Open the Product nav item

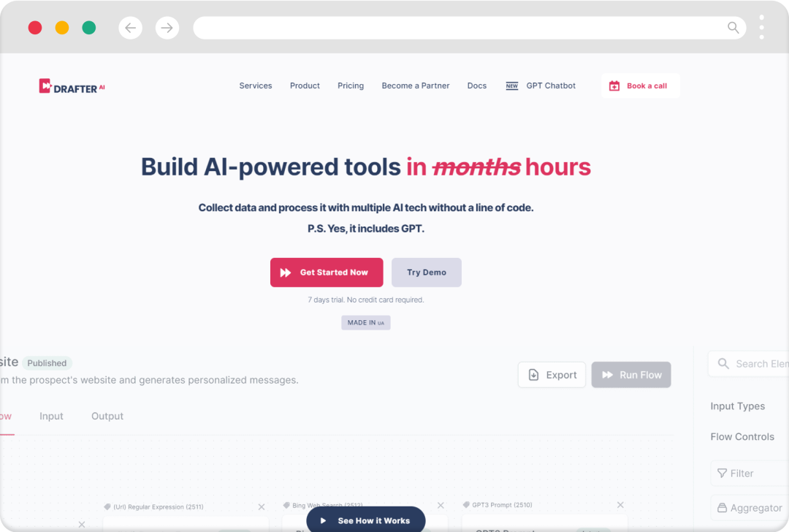point(305,85)
